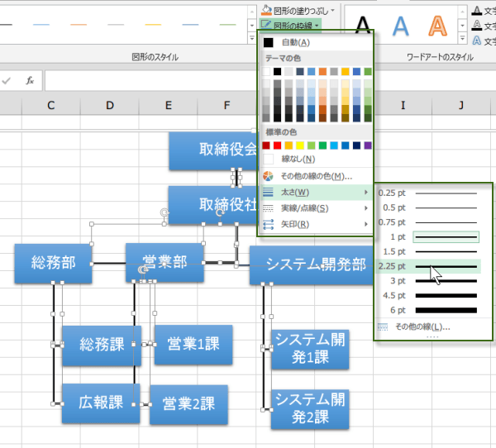Move shape styles gallery down one row

click(x=252, y=25)
